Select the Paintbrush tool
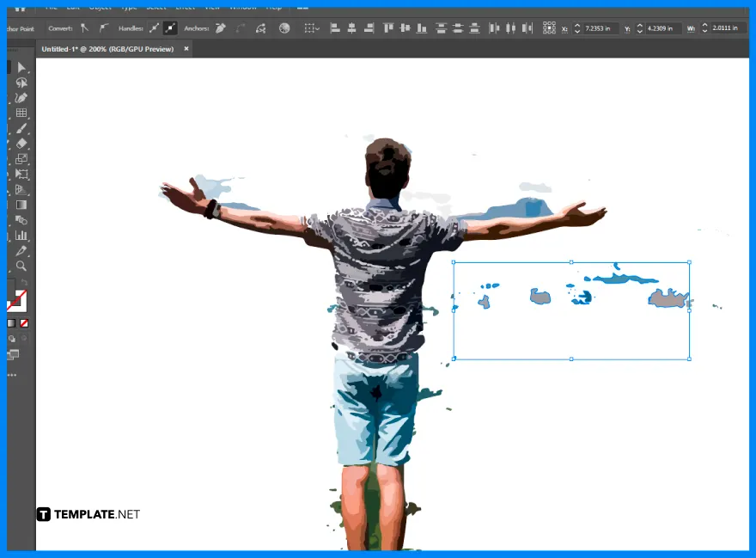 pyautogui.click(x=21, y=128)
